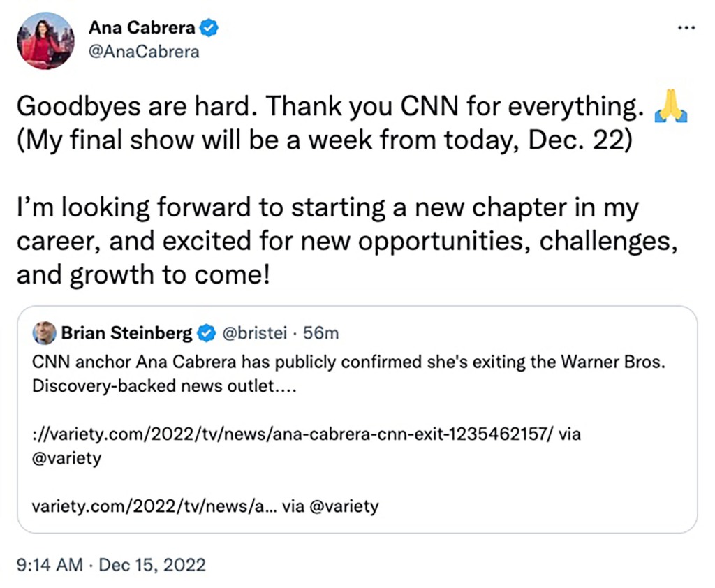Open the truncated variety.com/2022/tv/news/a... link
Viewport: 715px width, 588px height.
point(154,506)
